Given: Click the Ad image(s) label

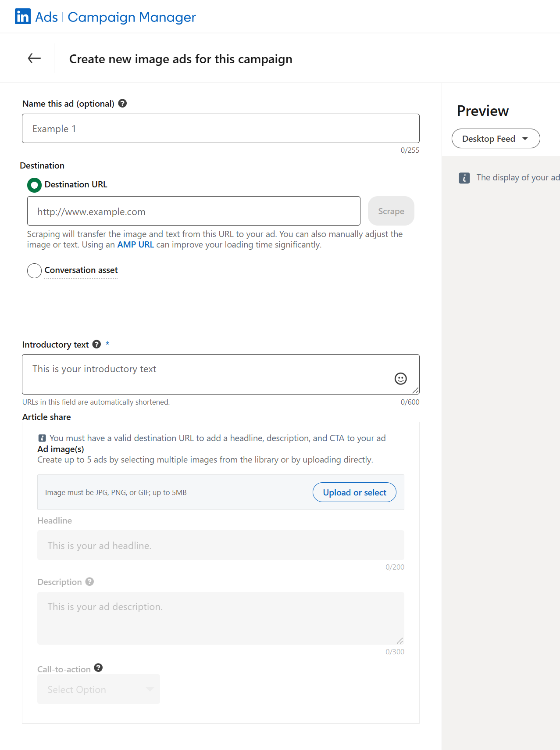Looking at the screenshot, I should click(61, 449).
